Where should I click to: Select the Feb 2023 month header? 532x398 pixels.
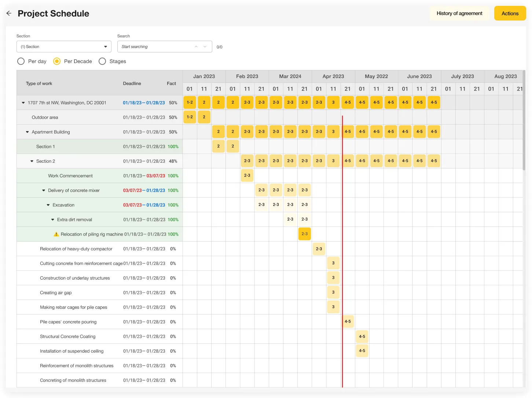click(x=247, y=76)
